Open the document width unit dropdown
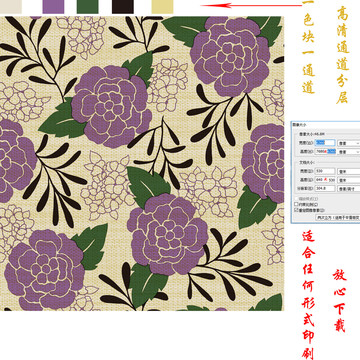Viewport: 360px width, 360px height. point(349,172)
